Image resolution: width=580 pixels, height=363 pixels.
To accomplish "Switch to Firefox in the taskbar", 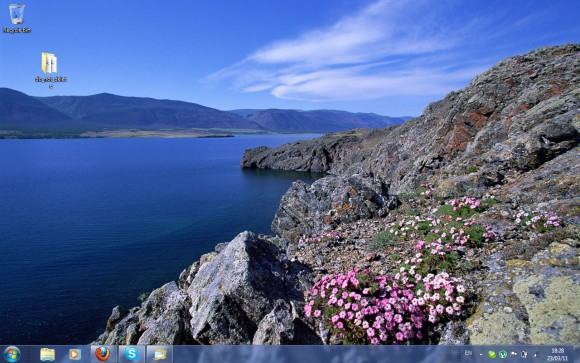I will (x=103, y=354).
